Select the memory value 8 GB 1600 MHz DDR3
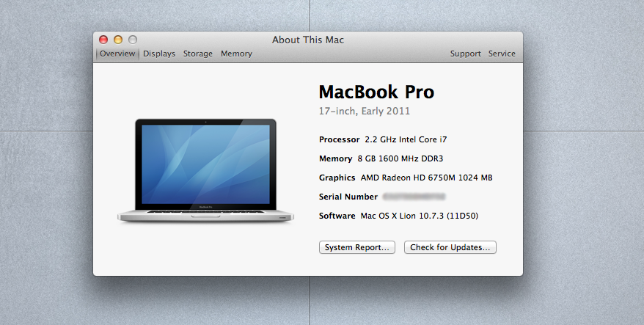Screen dimensions: 644x325 pyautogui.click(x=400, y=158)
